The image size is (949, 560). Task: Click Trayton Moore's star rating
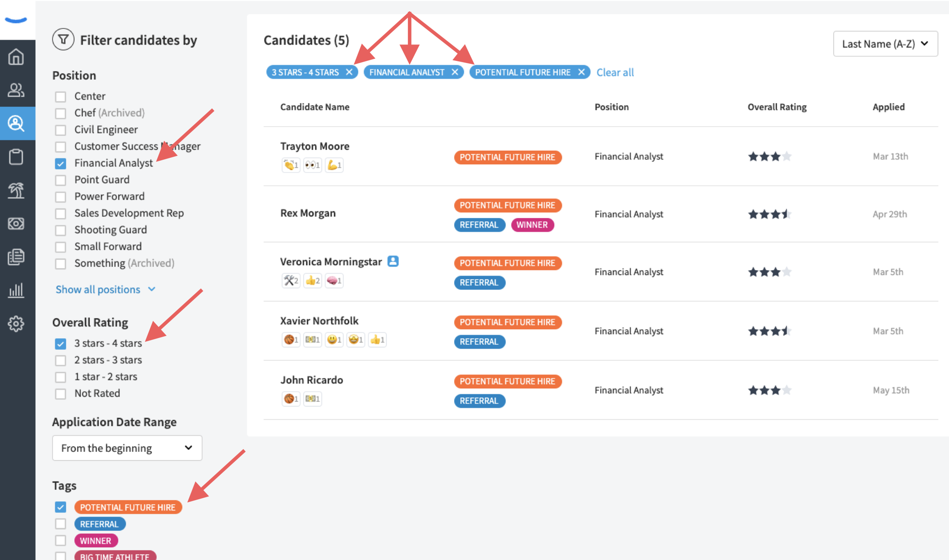click(769, 156)
